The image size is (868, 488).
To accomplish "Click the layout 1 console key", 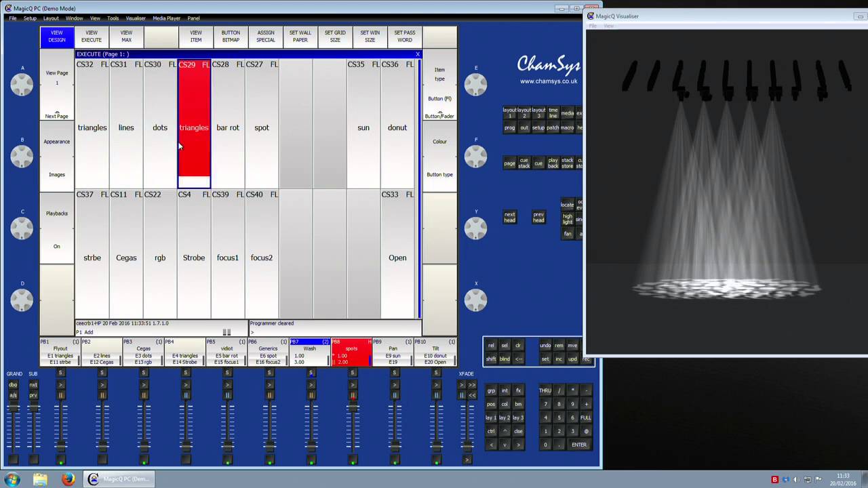I will (509, 113).
